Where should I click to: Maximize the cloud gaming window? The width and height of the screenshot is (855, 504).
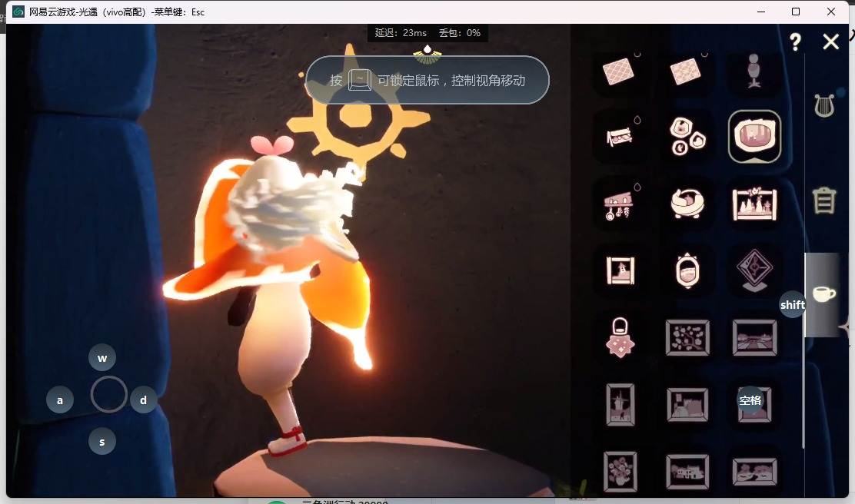tap(796, 12)
